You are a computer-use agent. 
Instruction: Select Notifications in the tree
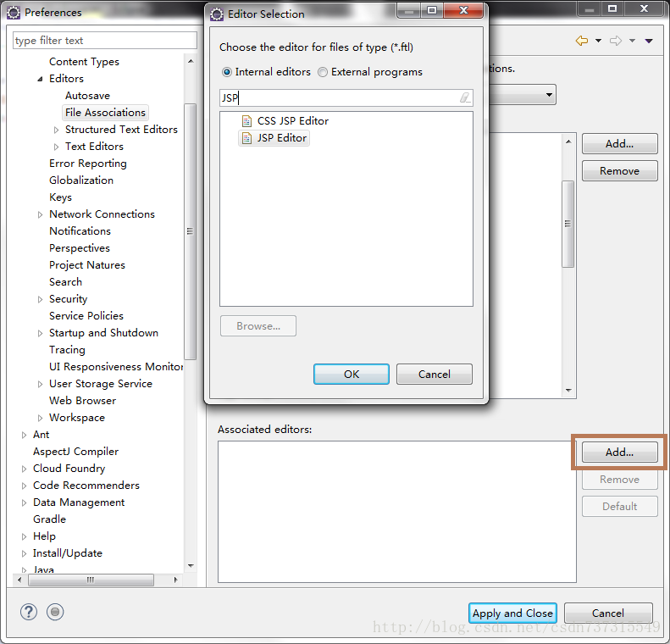80,231
